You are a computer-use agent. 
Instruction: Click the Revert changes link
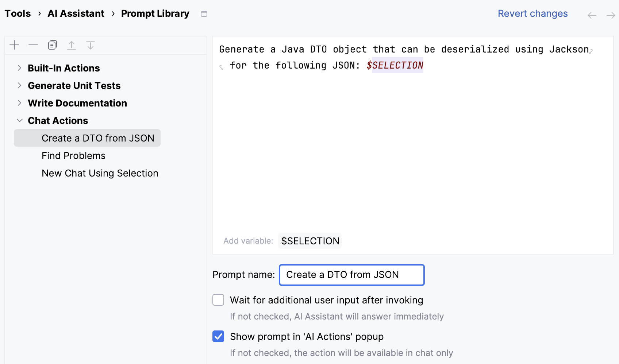[533, 13]
